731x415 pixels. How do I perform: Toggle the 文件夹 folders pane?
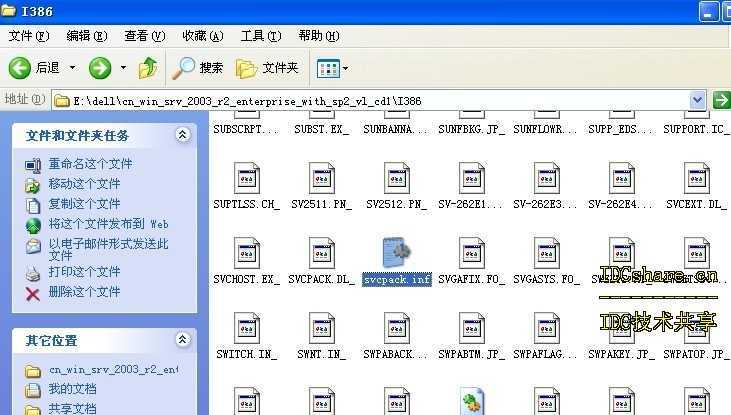pyautogui.click(x=267, y=68)
